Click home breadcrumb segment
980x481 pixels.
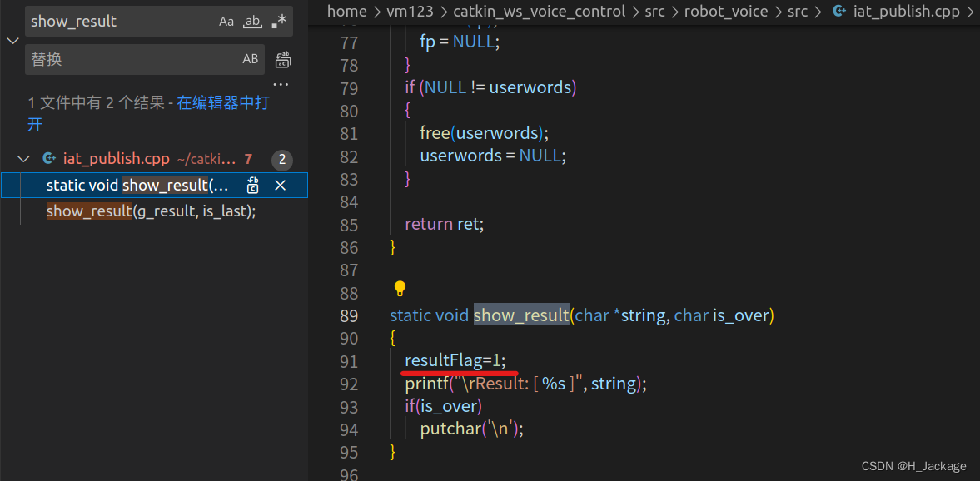(x=346, y=12)
